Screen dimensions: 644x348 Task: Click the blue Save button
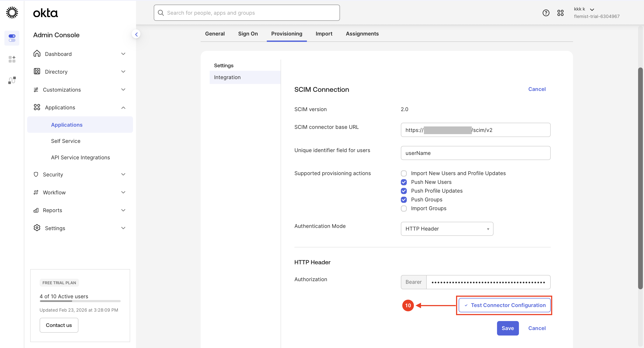(508, 328)
